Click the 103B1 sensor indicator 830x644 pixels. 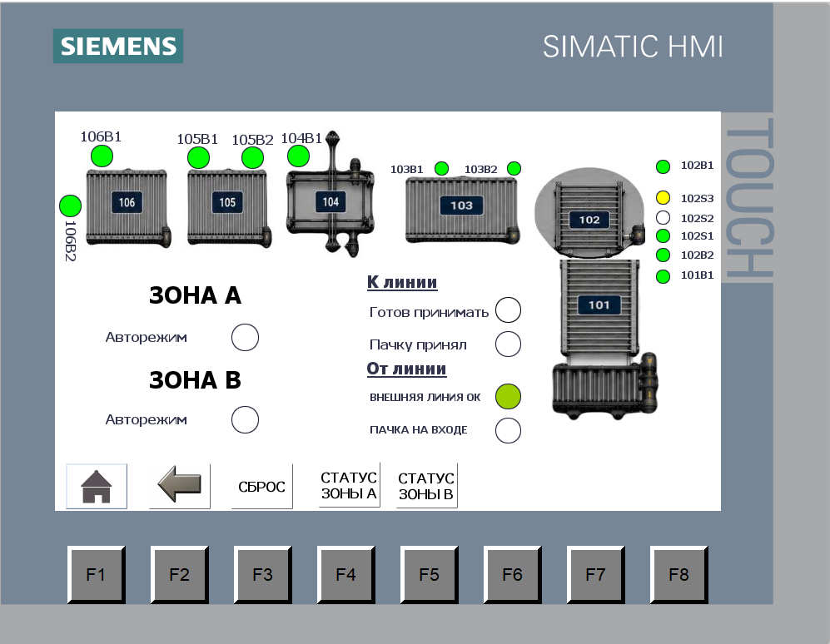pos(441,169)
